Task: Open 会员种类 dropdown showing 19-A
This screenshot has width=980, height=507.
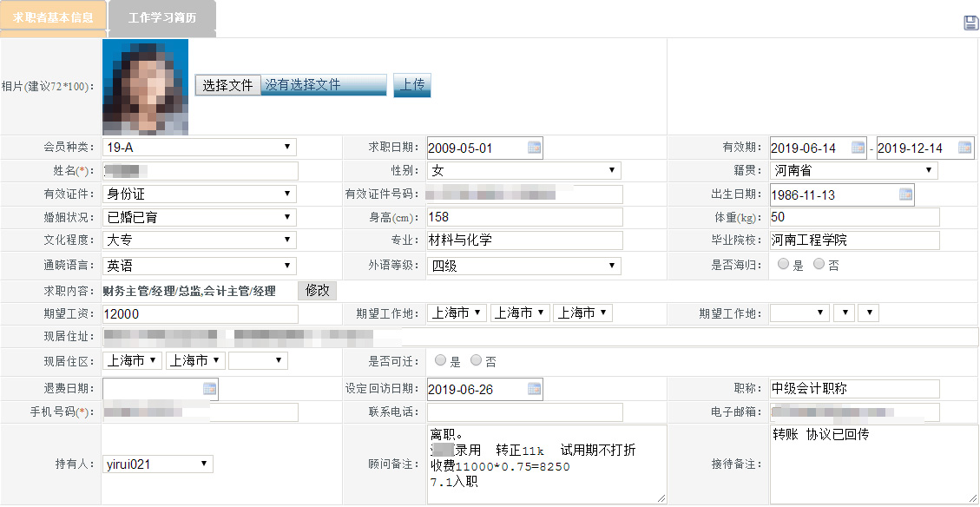Action: [x=200, y=148]
